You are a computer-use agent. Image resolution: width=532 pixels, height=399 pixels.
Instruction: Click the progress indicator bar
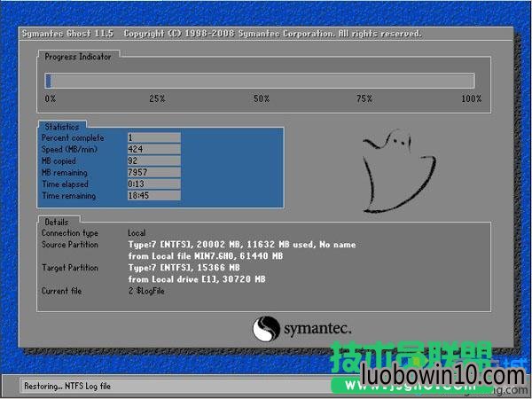point(260,81)
